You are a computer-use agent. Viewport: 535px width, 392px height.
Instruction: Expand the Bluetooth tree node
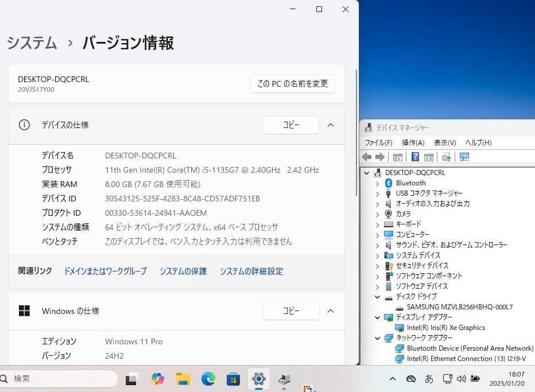[377, 184]
